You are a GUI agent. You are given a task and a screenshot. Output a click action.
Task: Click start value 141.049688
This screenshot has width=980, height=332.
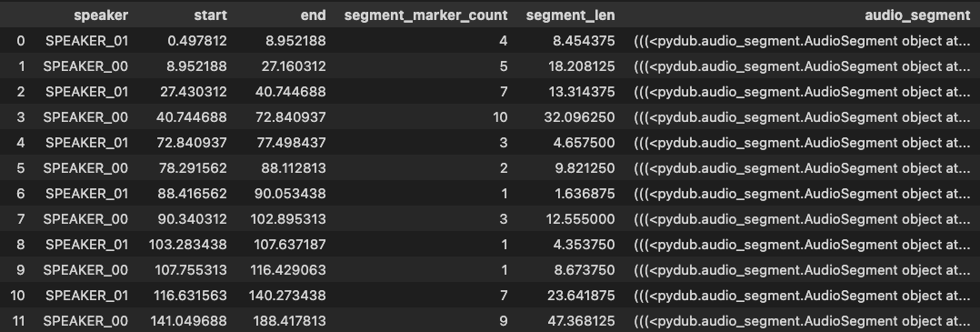click(x=188, y=321)
